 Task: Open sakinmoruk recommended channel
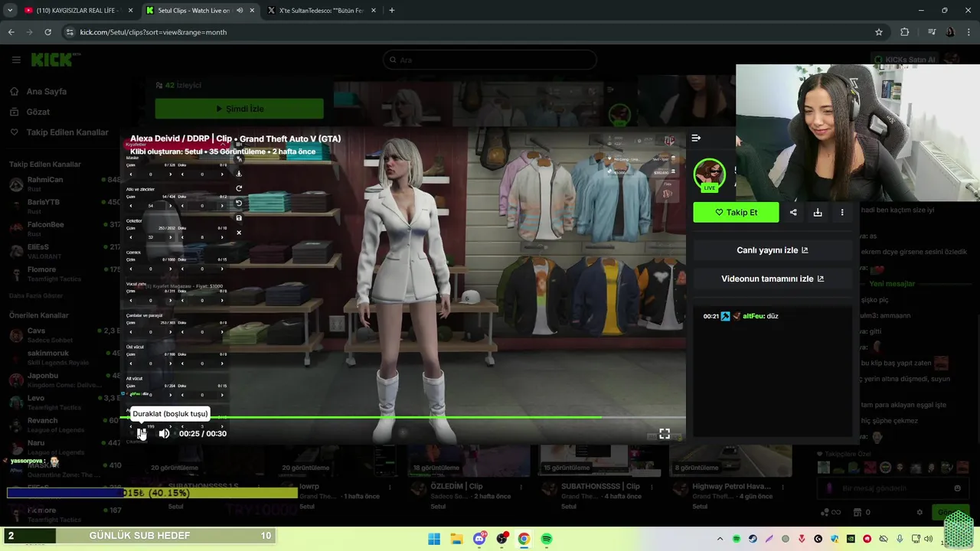pos(64,357)
